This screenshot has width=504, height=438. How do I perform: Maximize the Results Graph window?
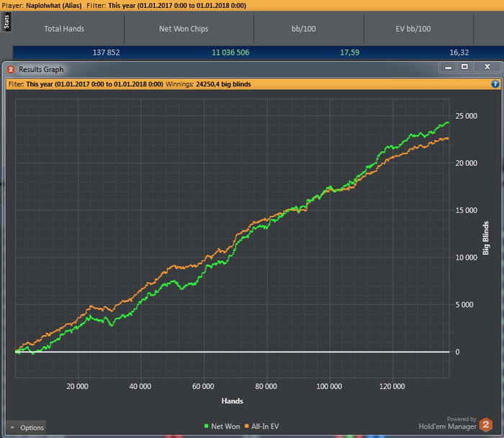(464, 67)
